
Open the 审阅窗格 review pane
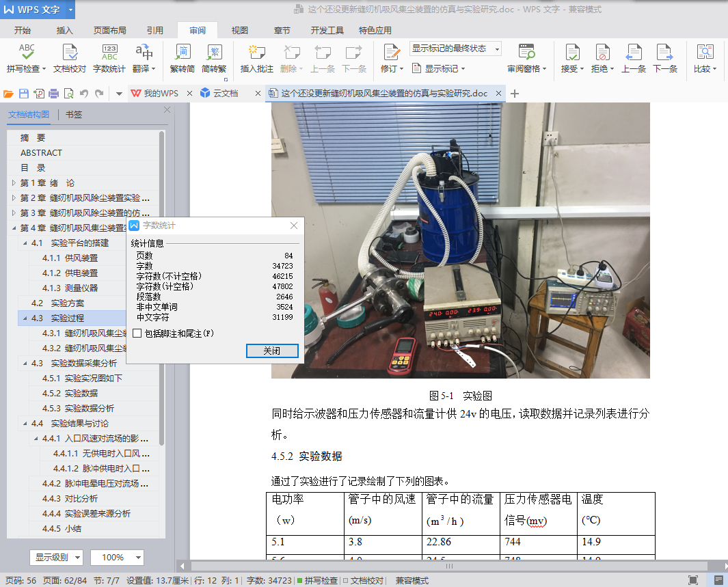526,59
